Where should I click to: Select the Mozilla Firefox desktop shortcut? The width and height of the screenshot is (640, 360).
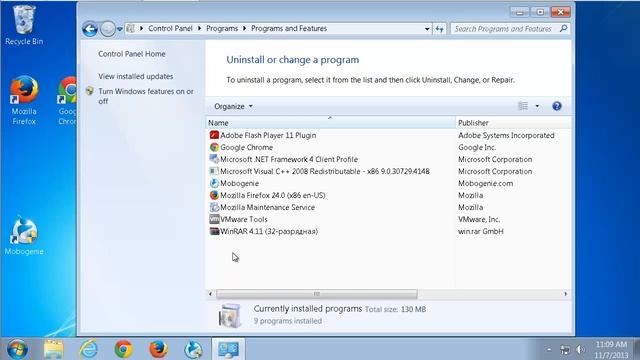[24, 101]
